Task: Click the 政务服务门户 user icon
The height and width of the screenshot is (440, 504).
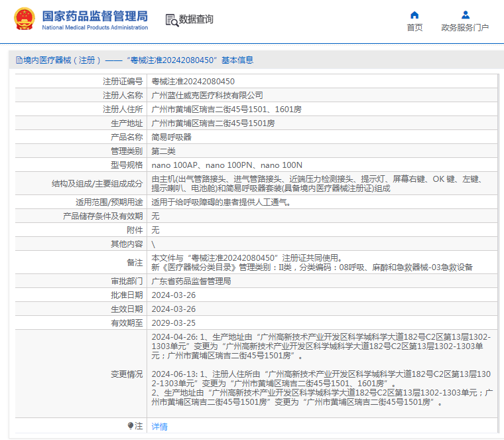Action: coord(466,15)
